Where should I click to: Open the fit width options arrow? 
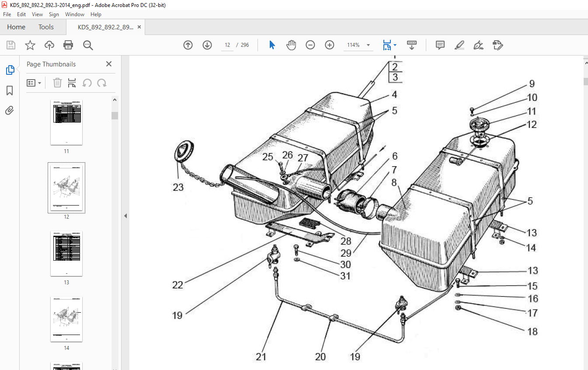395,45
